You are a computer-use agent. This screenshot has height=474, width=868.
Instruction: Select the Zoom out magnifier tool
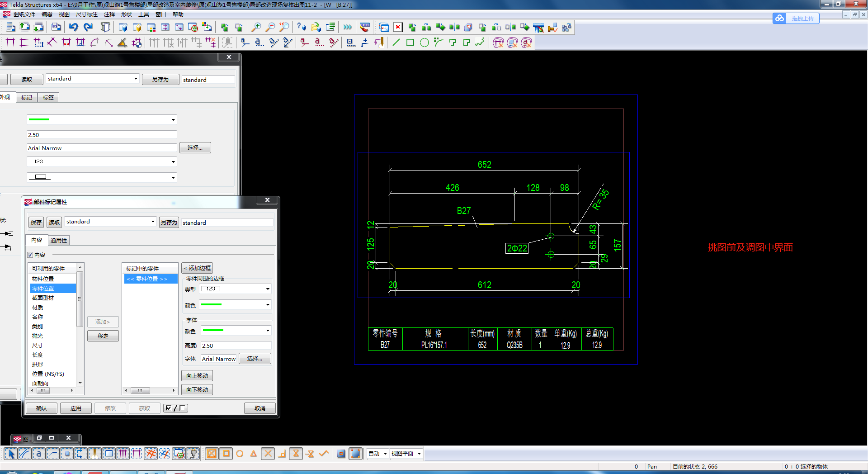coord(270,27)
